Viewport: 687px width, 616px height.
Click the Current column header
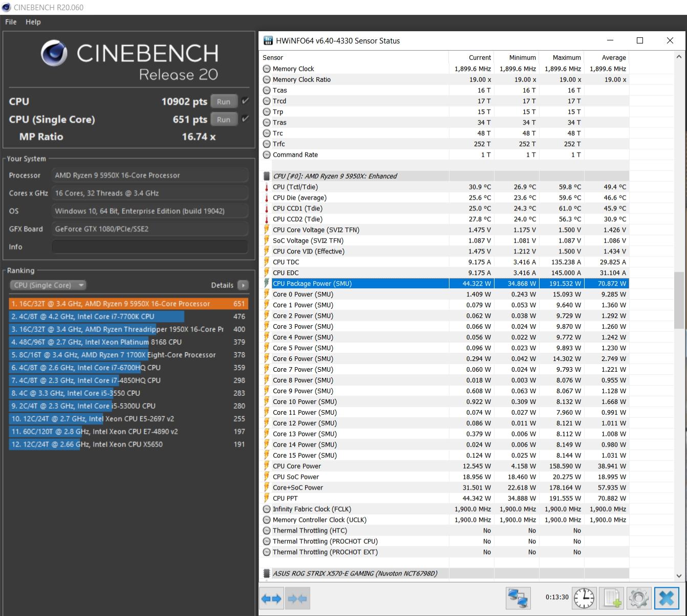[x=471, y=57]
